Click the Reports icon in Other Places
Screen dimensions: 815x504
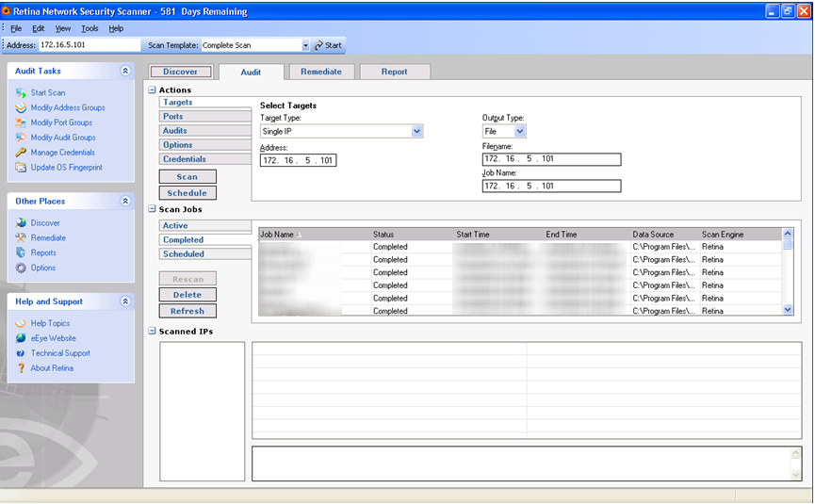[21, 253]
